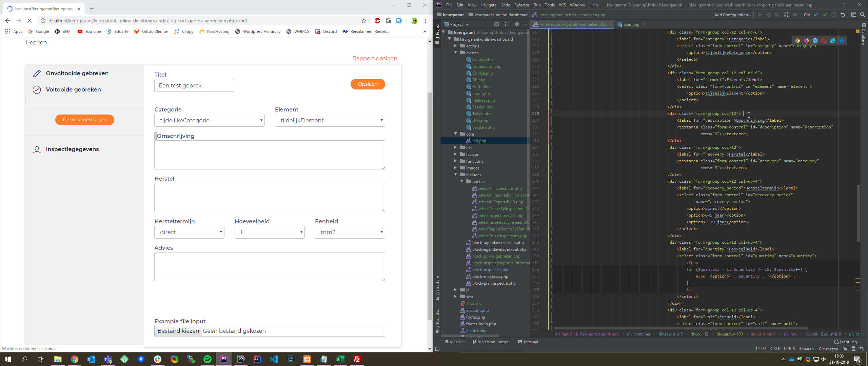The width and height of the screenshot is (868, 366).
Task: Click Git rollback undo arrow icon
Action: tap(843, 15)
